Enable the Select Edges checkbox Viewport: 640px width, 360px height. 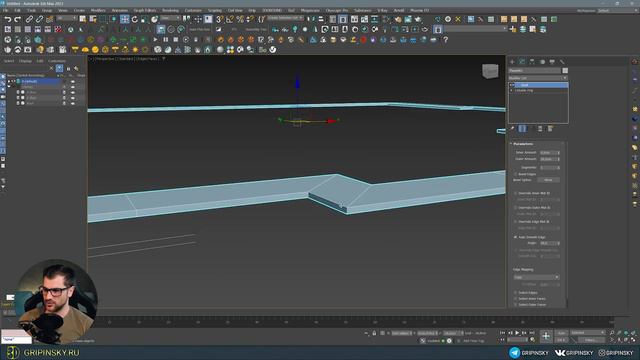[x=516, y=293]
